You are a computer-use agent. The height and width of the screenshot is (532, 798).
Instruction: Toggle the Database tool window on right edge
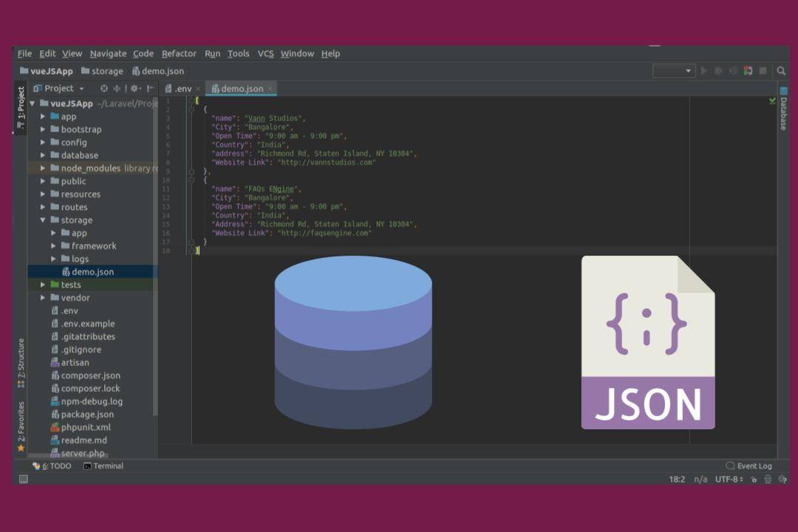pyautogui.click(x=783, y=109)
